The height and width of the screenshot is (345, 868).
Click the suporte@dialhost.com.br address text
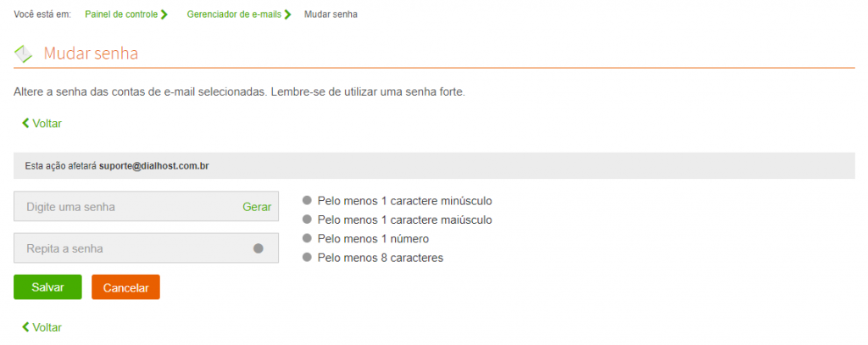click(x=154, y=165)
